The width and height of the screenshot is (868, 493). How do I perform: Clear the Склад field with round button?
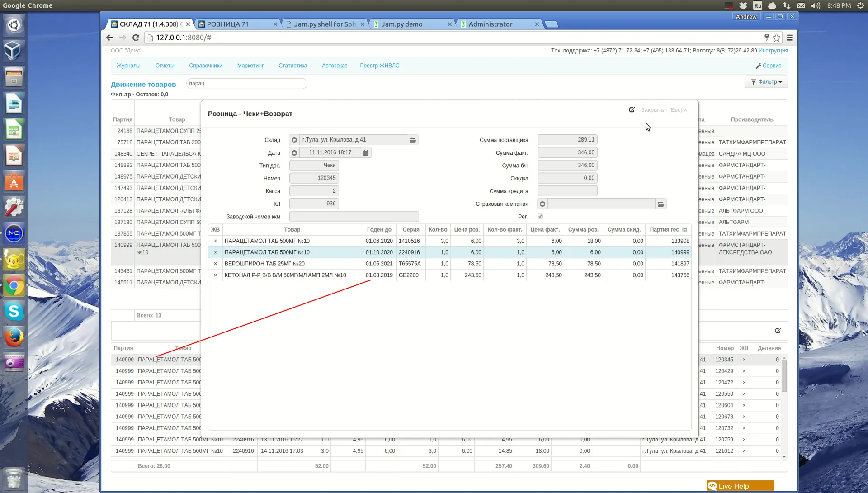point(294,140)
